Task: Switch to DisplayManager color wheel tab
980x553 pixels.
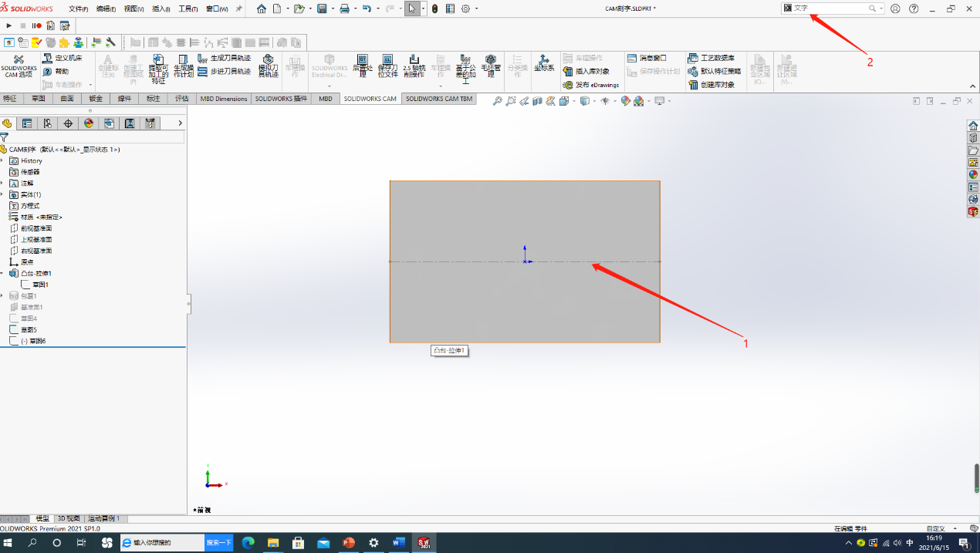Action: coord(89,123)
